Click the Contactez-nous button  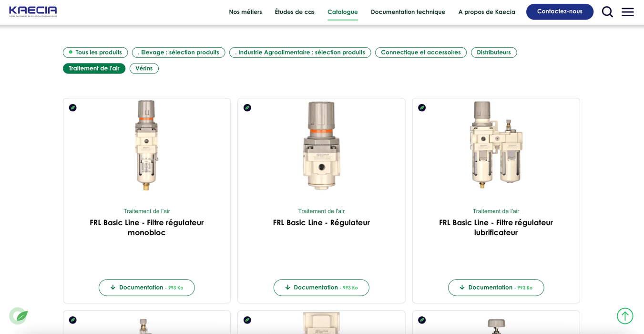pyautogui.click(x=560, y=11)
